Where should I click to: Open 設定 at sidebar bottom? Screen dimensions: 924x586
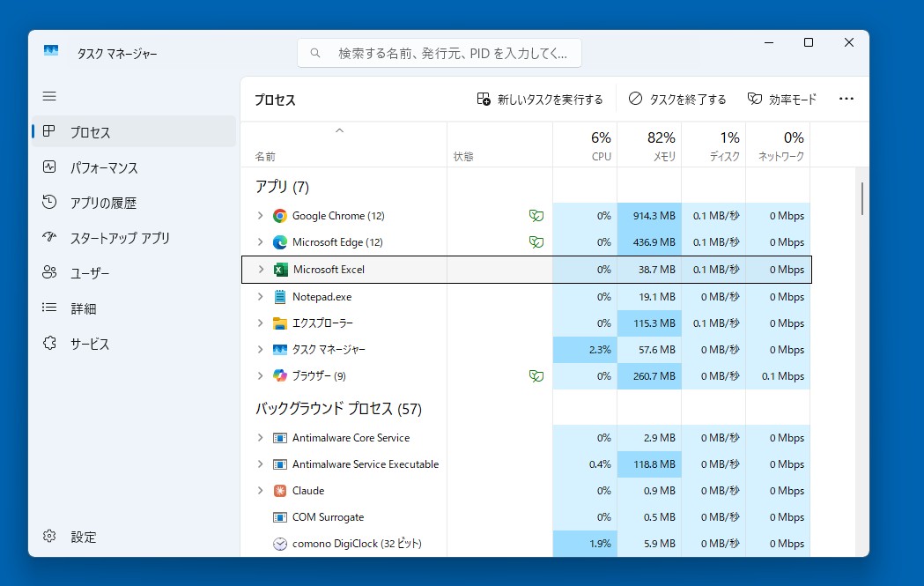tap(135, 537)
